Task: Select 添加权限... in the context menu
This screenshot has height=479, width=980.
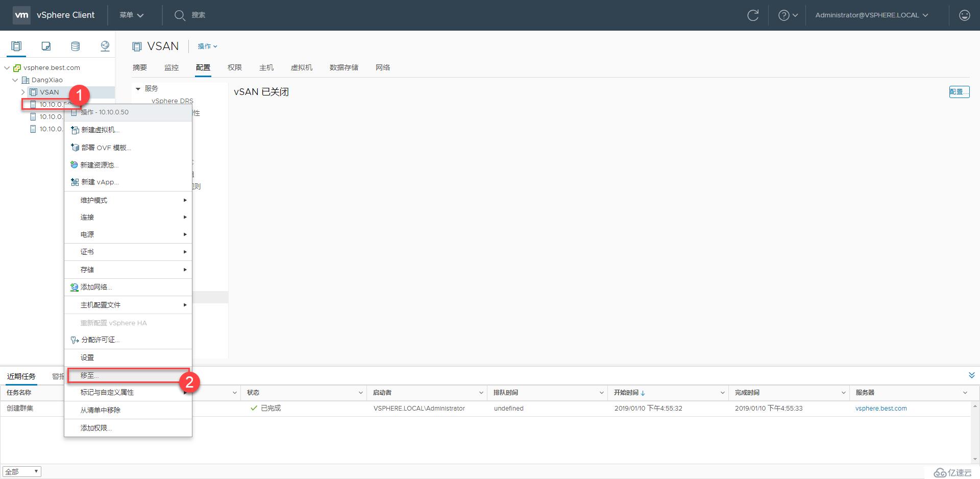Action: [128, 428]
